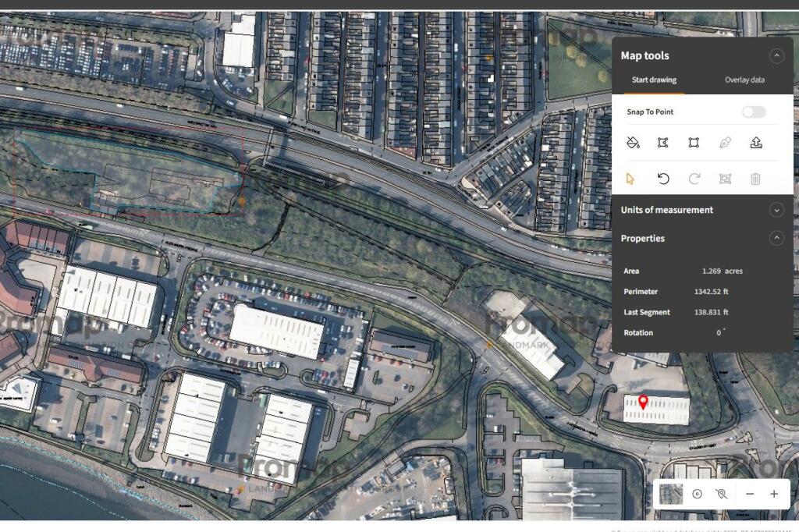This screenshot has height=532, width=799.
Task: Click the upload file icon
Action: click(755, 143)
